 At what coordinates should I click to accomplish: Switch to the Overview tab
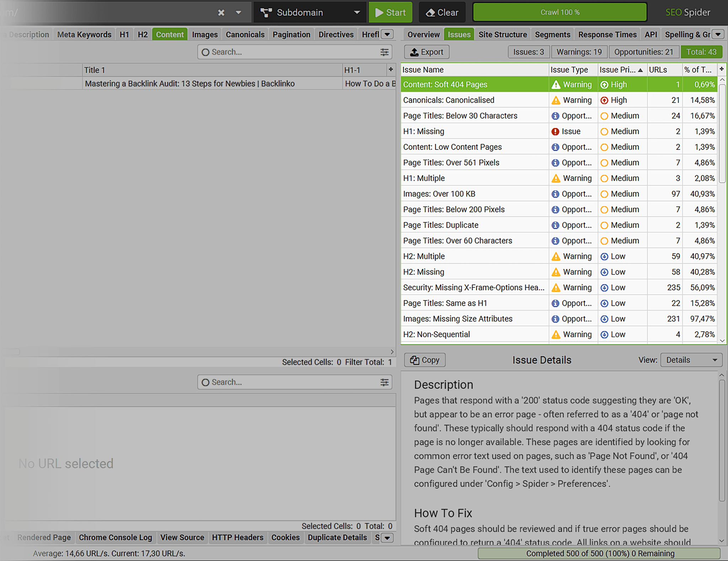click(423, 34)
